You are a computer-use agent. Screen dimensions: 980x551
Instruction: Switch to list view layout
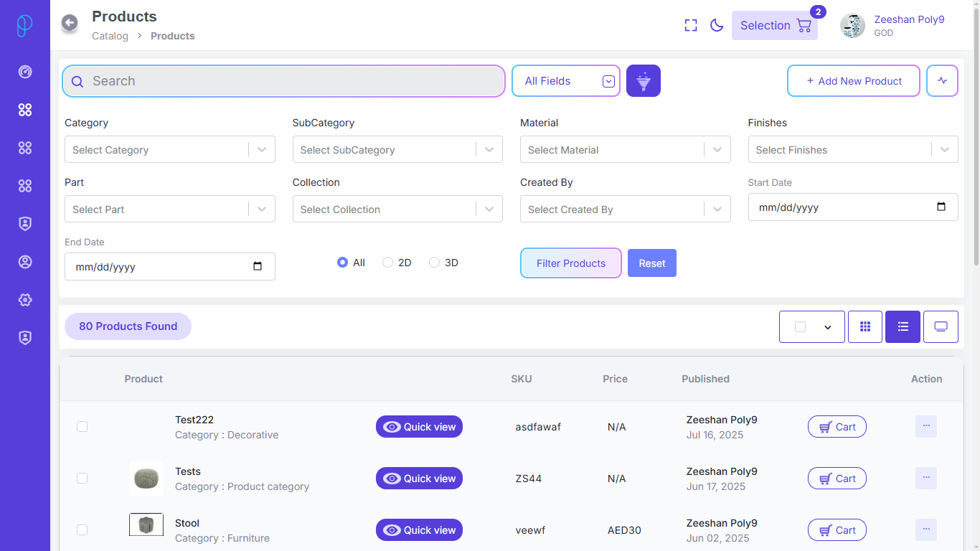point(903,327)
